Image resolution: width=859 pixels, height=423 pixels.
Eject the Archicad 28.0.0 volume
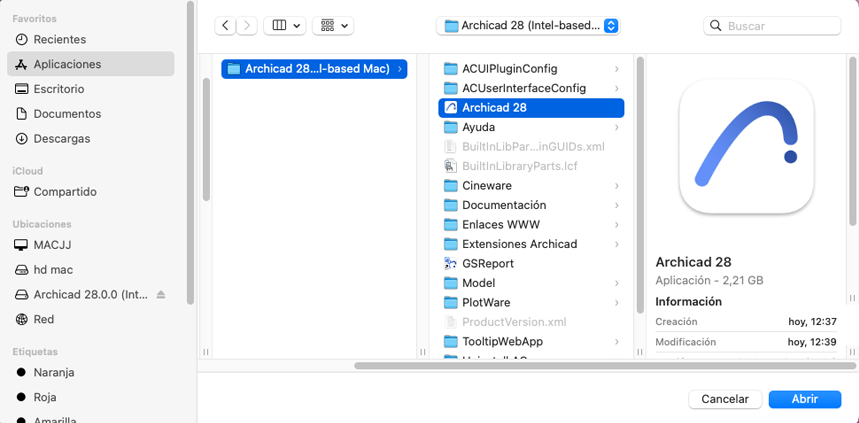click(x=161, y=295)
